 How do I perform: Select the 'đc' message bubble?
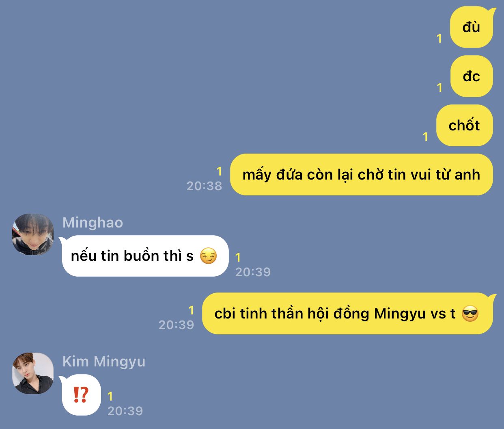[472, 76]
